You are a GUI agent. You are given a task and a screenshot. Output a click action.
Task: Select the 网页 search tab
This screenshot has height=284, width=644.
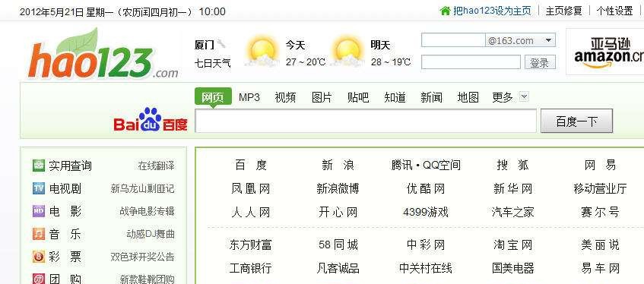click(x=213, y=97)
